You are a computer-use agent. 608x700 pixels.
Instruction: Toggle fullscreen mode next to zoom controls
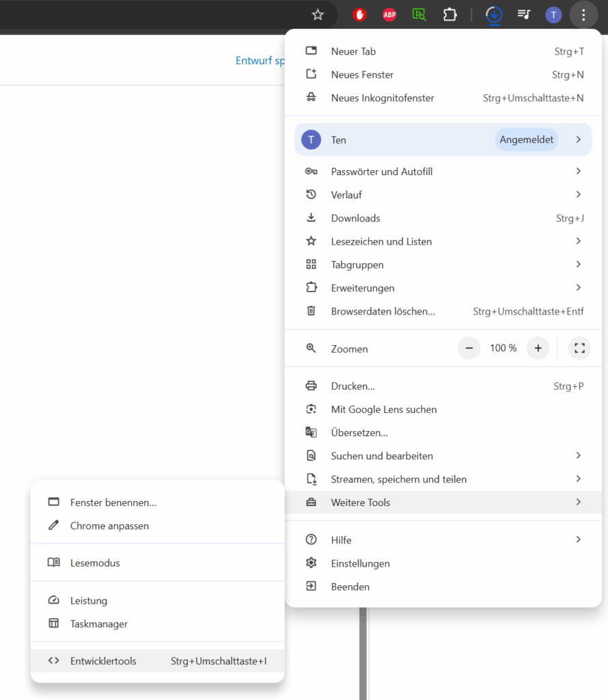[579, 348]
